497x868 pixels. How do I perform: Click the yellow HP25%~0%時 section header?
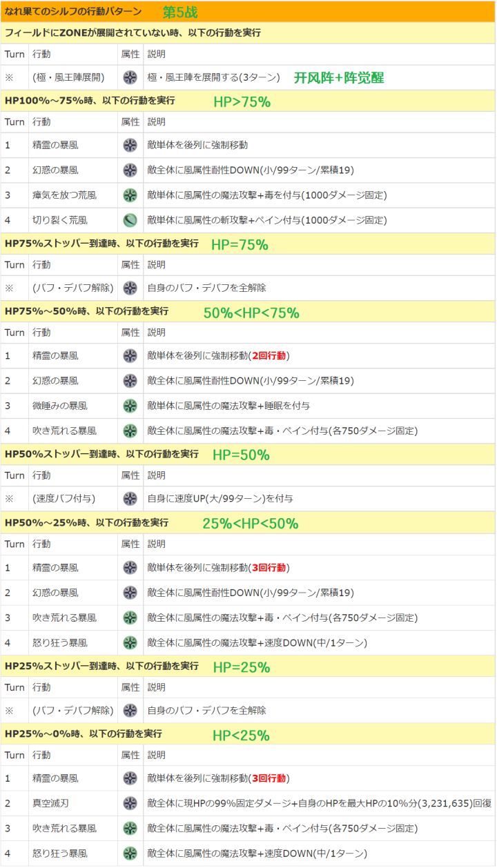click(x=248, y=734)
